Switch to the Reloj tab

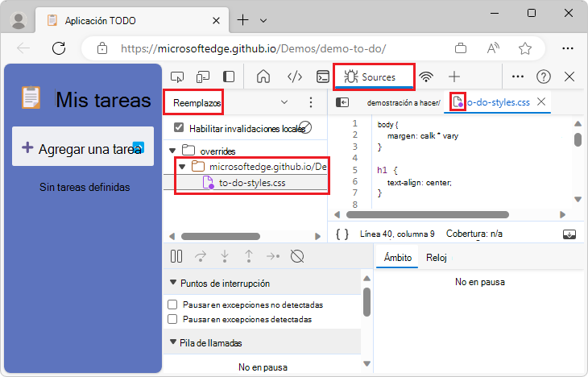(x=437, y=258)
